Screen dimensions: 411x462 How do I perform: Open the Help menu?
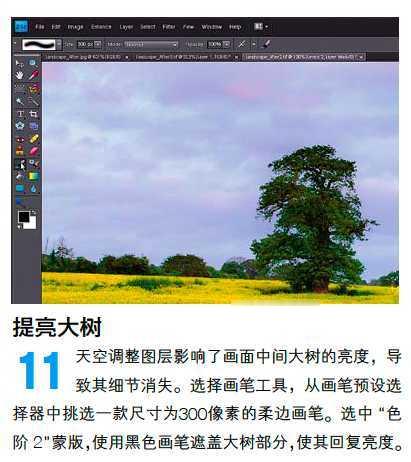click(235, 27)
